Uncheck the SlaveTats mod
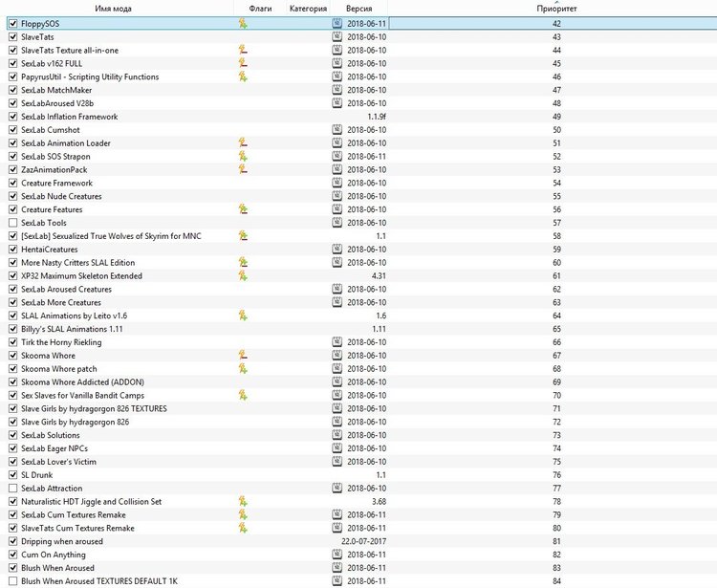 point(13,36)
